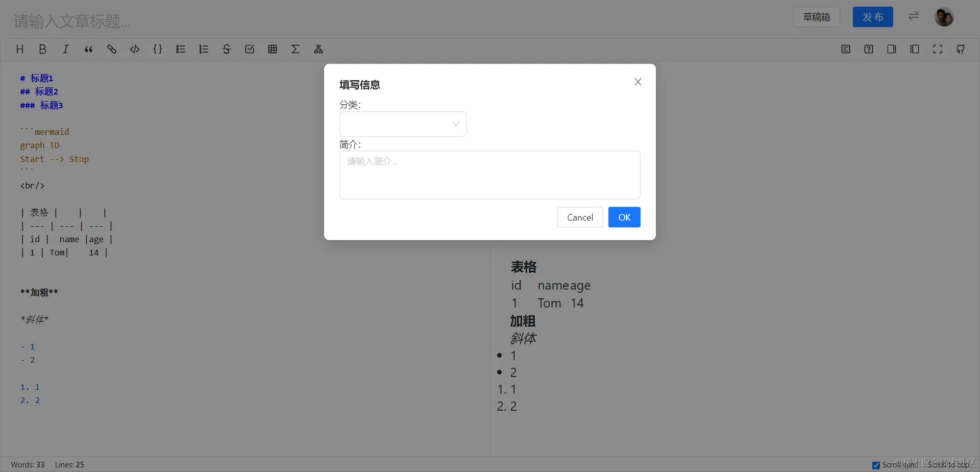Screen dimensions: 980x472
Task: Click the '填写信息' dialog title
Action: tap(360, 85)
